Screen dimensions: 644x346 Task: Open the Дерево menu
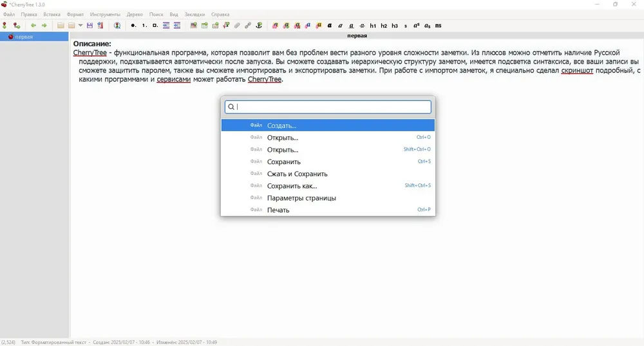click(x=135, y=14)
